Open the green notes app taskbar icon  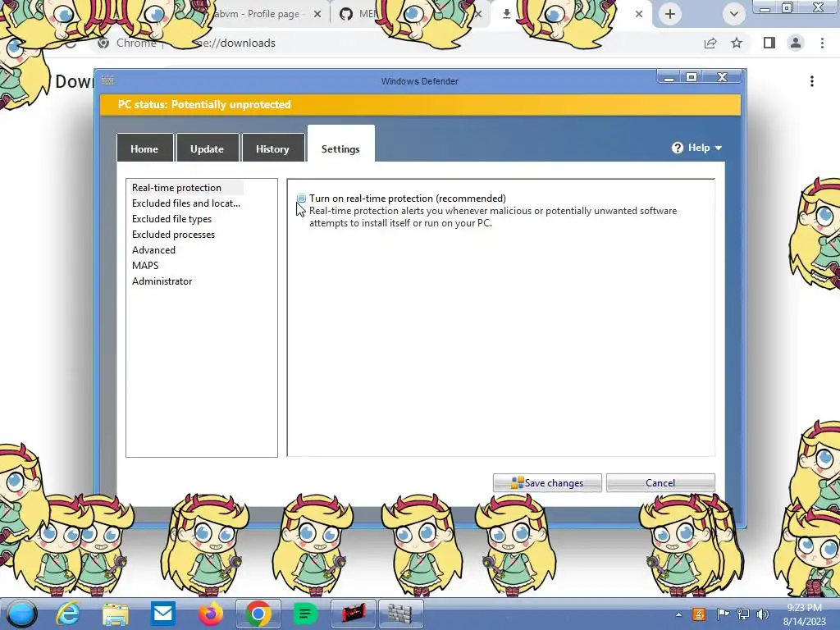tap(305, 614)
